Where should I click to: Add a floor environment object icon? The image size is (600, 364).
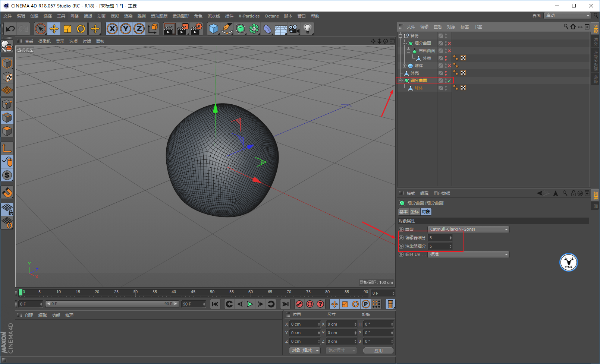tap(280, 29)
